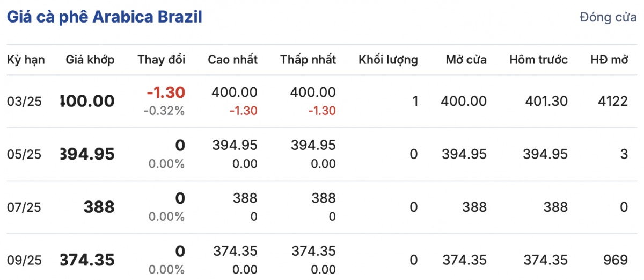Select the 05/25 contract term
The height and width of the screenshot is (280, 644).
pos(24,154)
